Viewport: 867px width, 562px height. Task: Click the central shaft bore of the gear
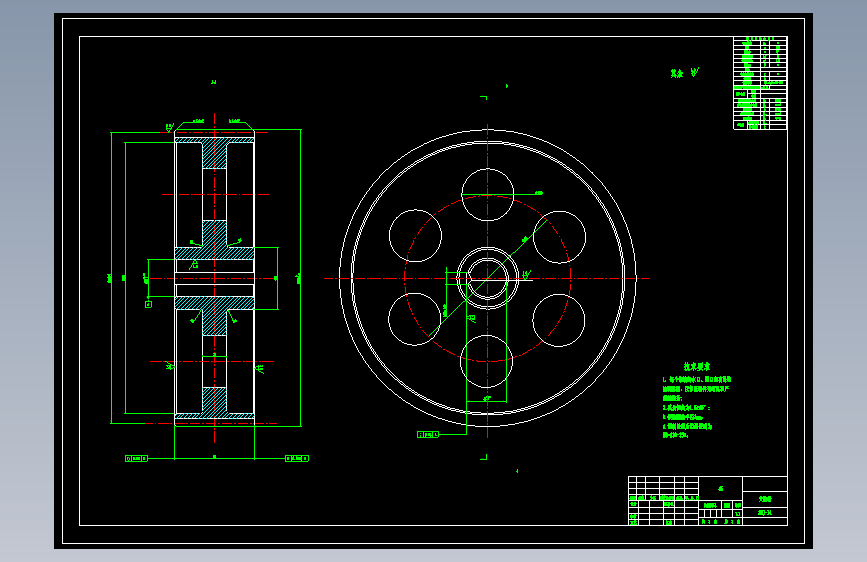[487, 279]
